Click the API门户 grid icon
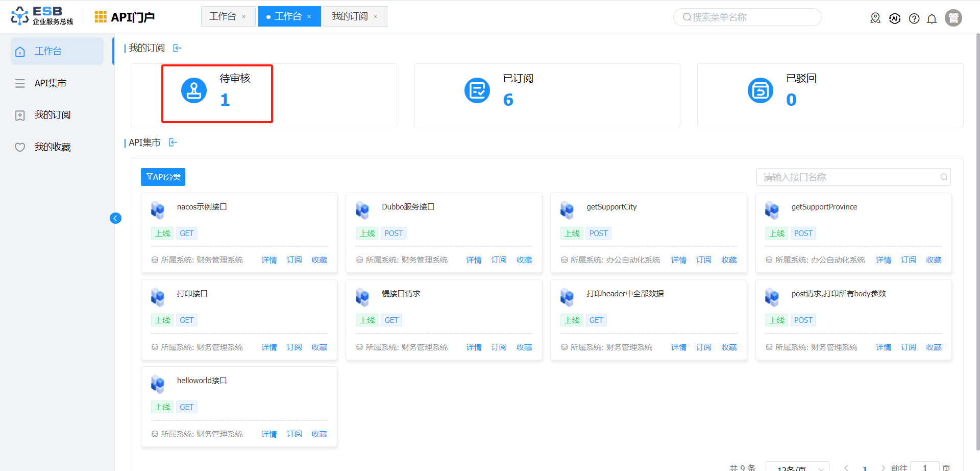 101,17
